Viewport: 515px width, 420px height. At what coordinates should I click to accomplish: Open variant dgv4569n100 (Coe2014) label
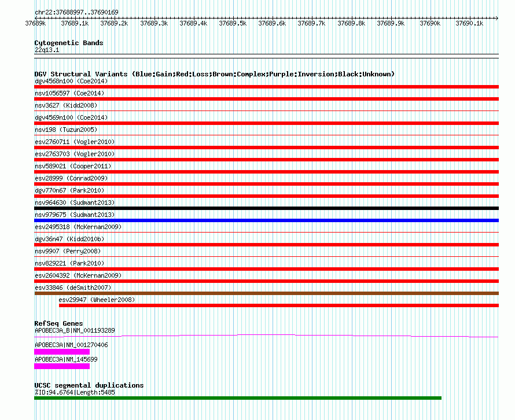pyautogui.click(x=71, y=117)
